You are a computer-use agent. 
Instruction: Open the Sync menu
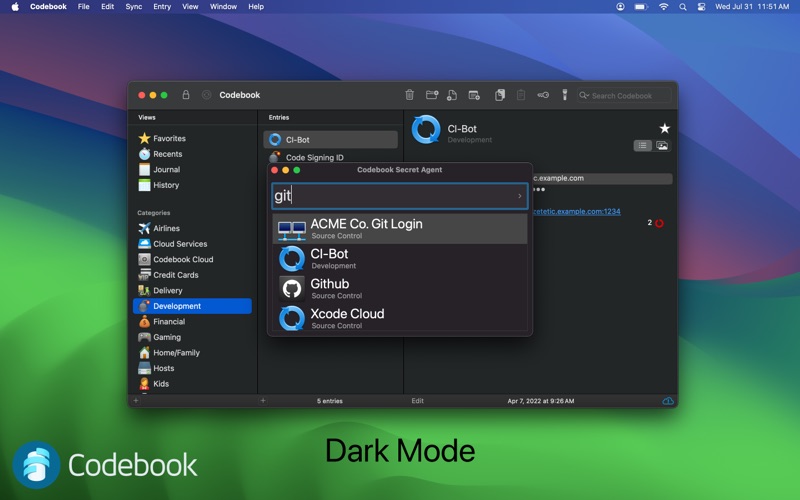point(134,7)
